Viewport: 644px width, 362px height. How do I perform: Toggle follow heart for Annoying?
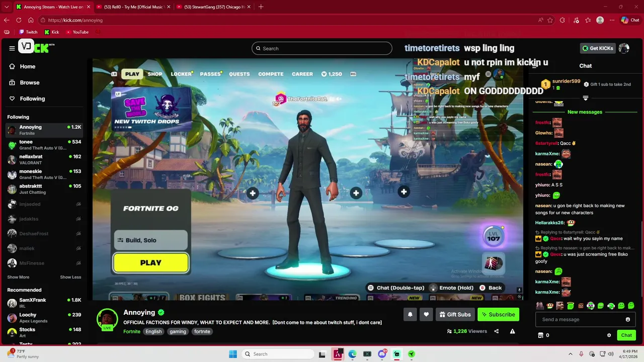pos(426,315)
